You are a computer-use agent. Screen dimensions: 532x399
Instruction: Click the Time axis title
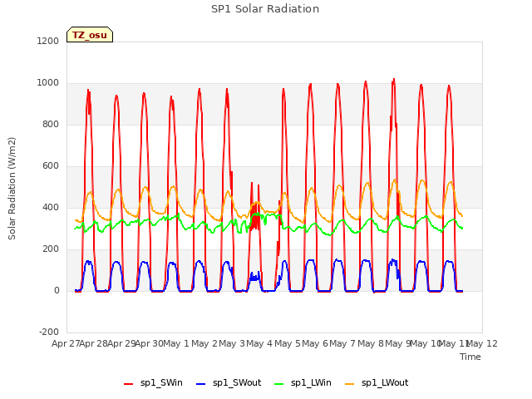(x=470, y=357)
